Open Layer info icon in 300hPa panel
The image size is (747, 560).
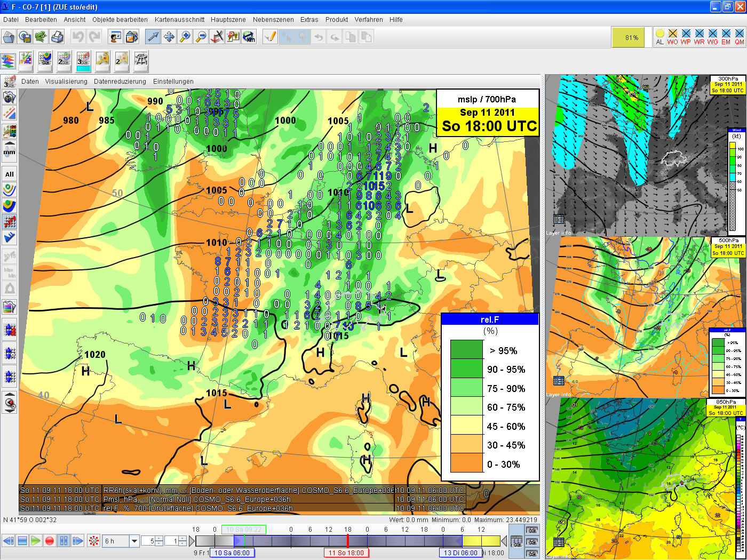tap(559, 219)
